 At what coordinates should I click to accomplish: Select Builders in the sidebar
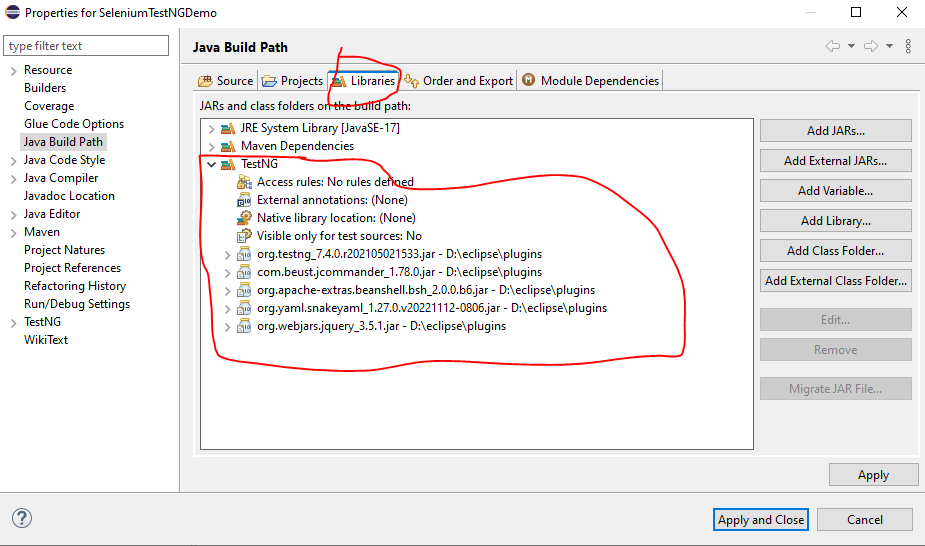(45, 88)
